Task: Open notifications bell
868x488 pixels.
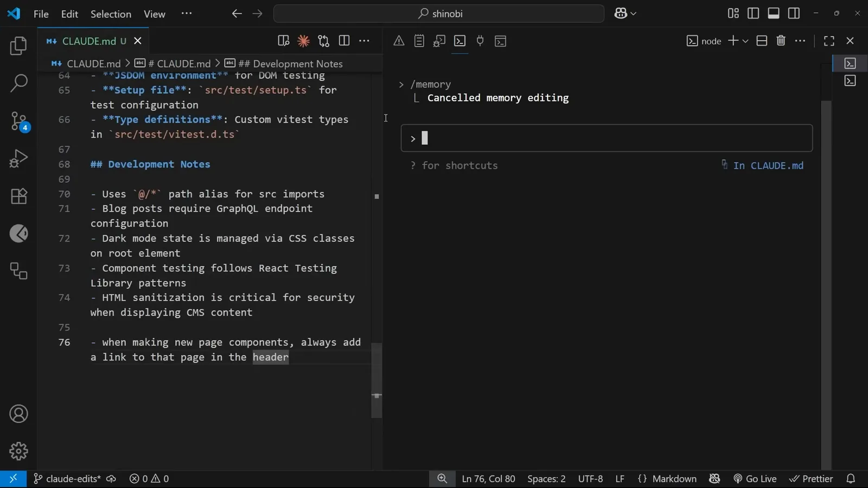Action: (x=851, y=479)
